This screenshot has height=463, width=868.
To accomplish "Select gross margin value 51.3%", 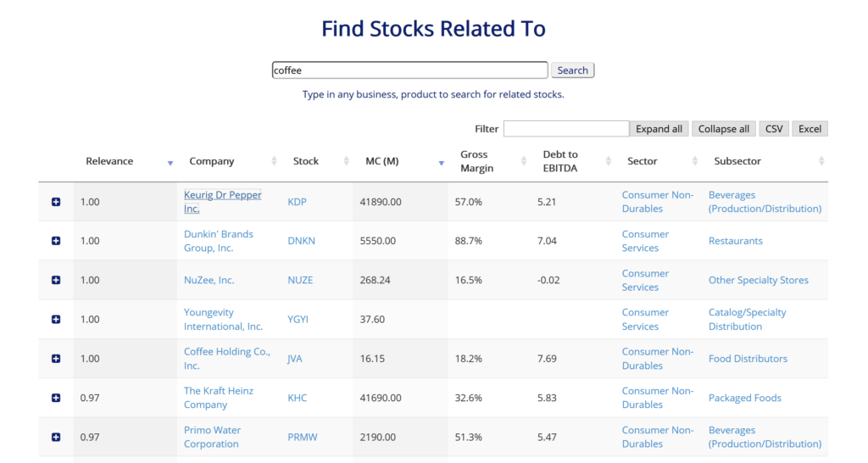I will [x=468, y=437].
